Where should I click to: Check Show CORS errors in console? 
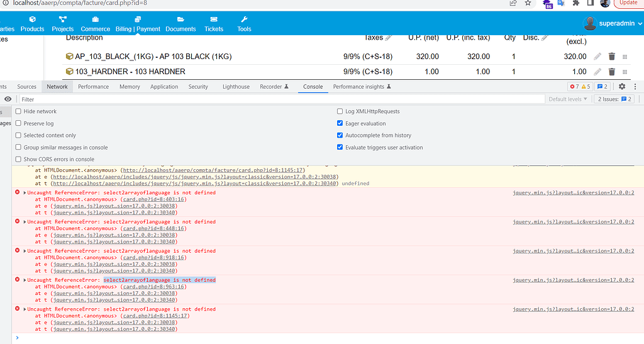(18, 159)
